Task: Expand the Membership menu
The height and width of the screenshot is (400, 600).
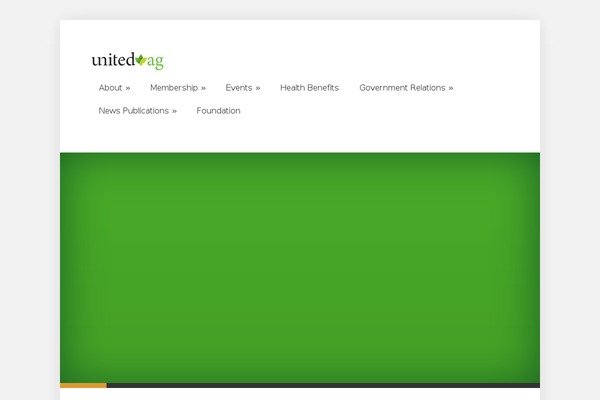Action: click(x=178, y=88)
